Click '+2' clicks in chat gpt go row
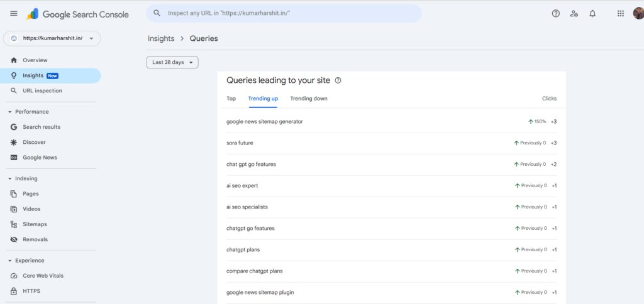 coord(553,165)
